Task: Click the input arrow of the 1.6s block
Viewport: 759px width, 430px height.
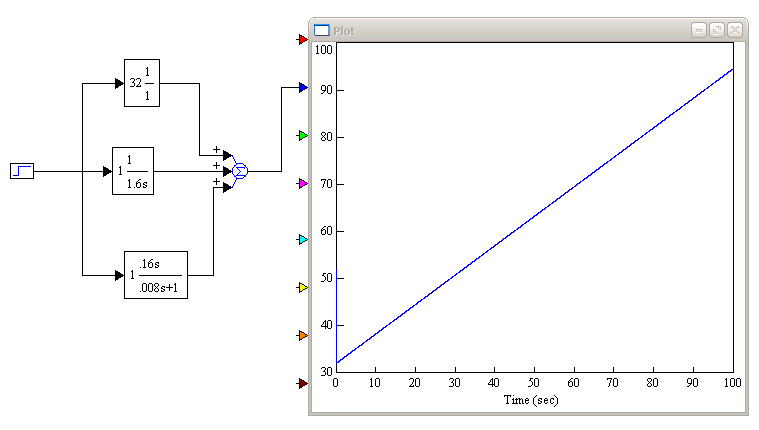Action: point(107,171)
